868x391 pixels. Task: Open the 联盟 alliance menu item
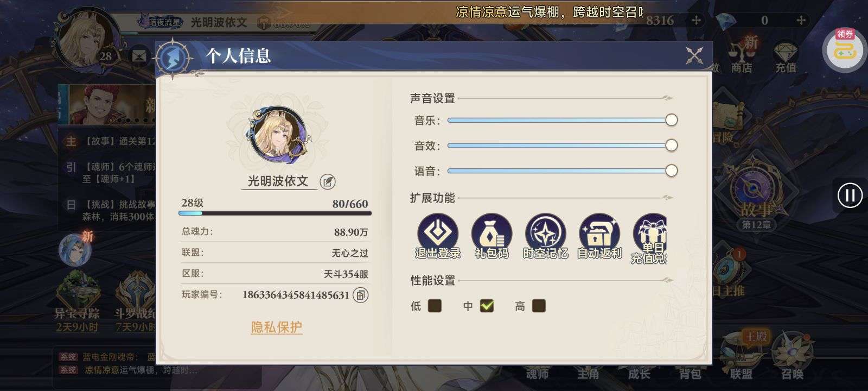tap(741, 356)
